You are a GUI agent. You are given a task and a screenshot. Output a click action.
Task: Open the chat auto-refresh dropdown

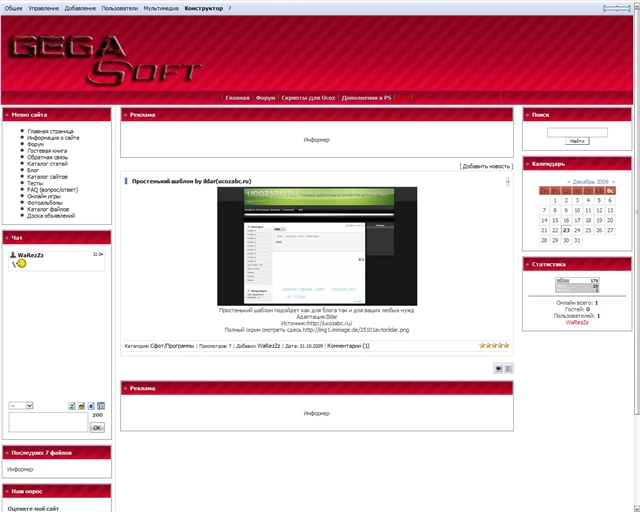[x=21, y=405]
